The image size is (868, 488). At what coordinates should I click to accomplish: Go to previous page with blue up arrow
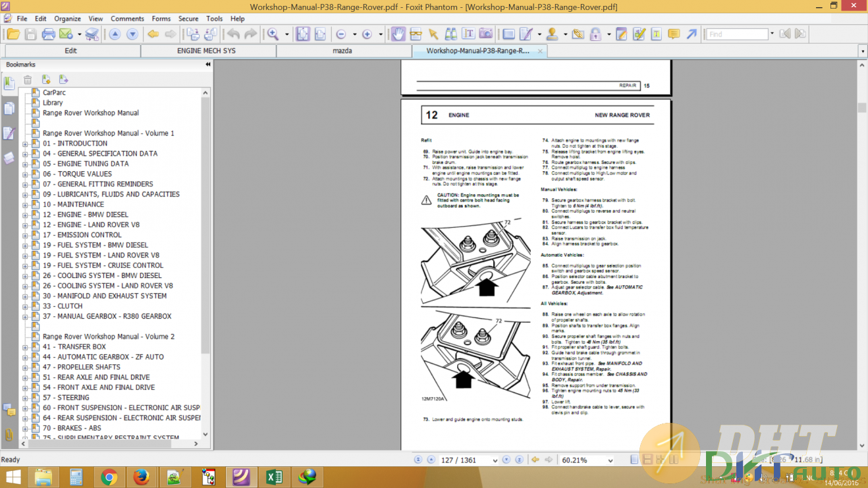click(115, 34)
